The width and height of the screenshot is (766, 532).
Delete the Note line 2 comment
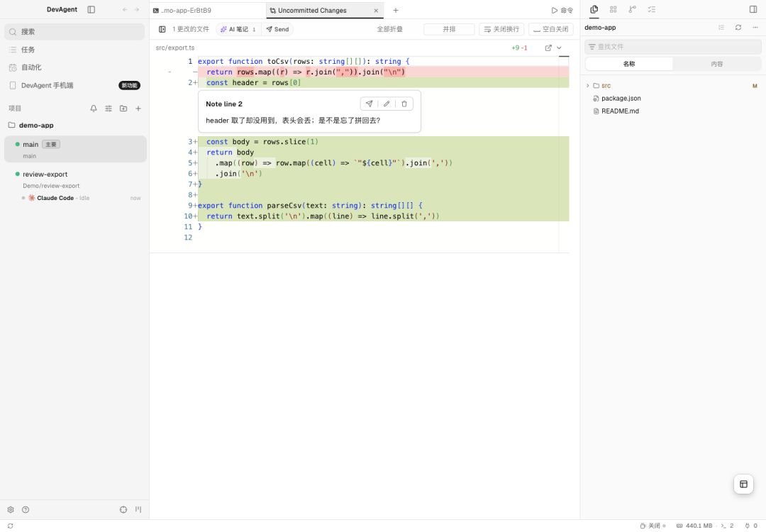[x=404, y=104]
